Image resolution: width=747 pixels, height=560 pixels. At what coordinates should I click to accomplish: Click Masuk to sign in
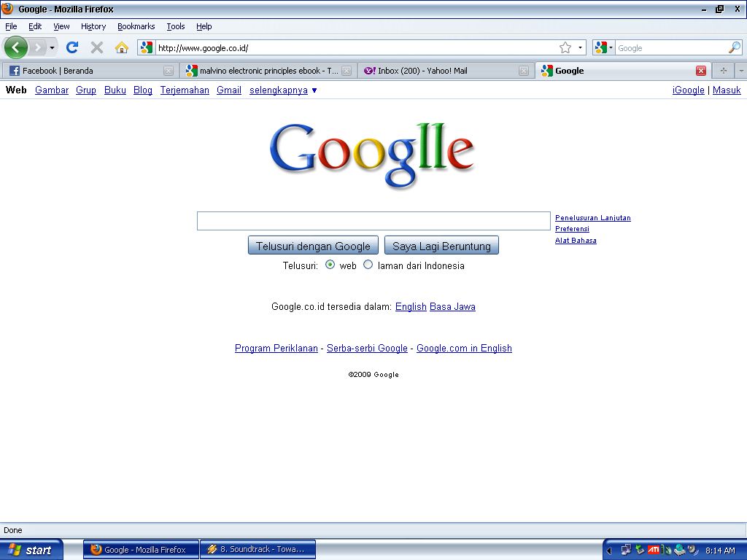[727, 90]
